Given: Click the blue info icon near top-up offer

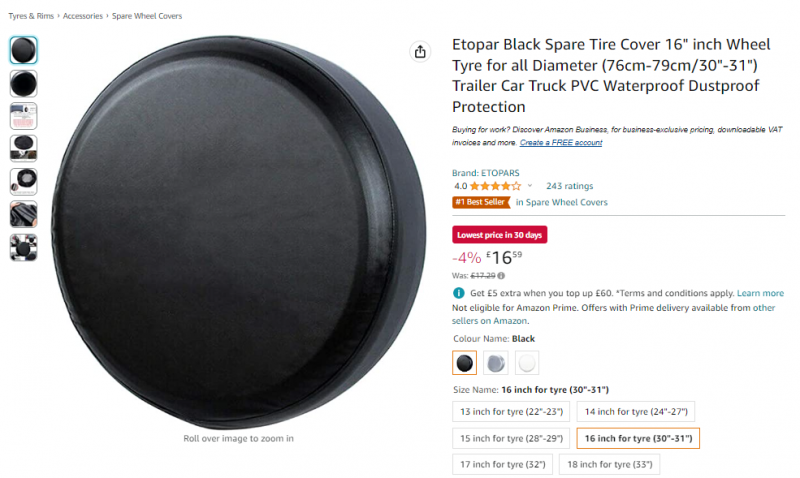Looking at the screenshot, I should [x=459, y=293].
